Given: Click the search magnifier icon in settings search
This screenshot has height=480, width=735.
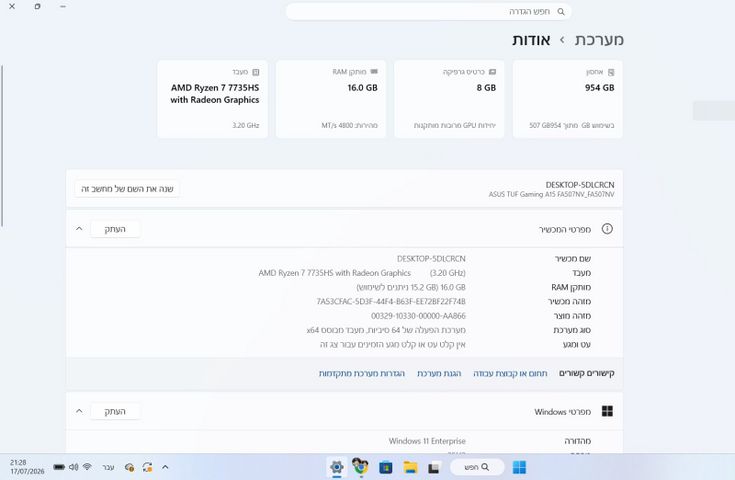Looking at the screenshot, I should [x=561, y=12].
